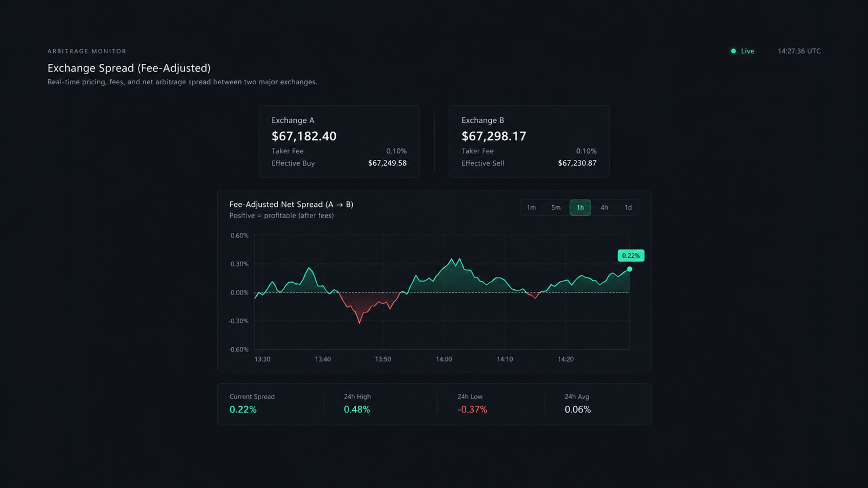The width and height of the screenshot is (868, 488).
Task: Select the active 1h timeframe
Action: 580,207
